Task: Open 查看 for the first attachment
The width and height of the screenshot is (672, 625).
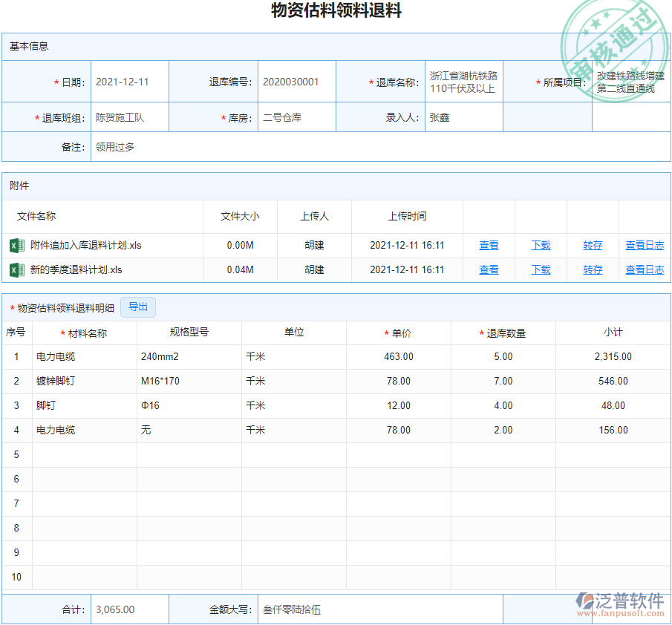Action: click(x=489, y=245)
